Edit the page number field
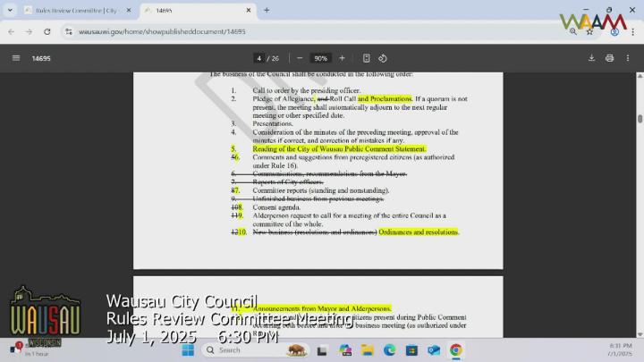The image size is (644, 362). coord(258,58)
